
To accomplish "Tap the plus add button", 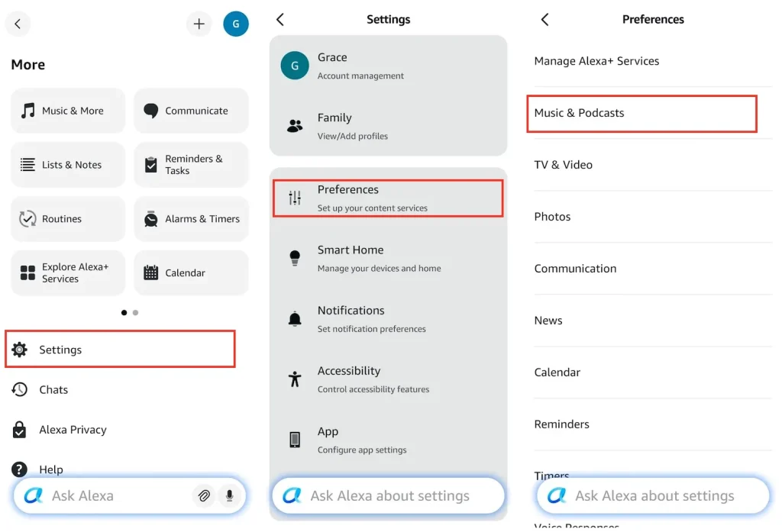I will point(199,24).
